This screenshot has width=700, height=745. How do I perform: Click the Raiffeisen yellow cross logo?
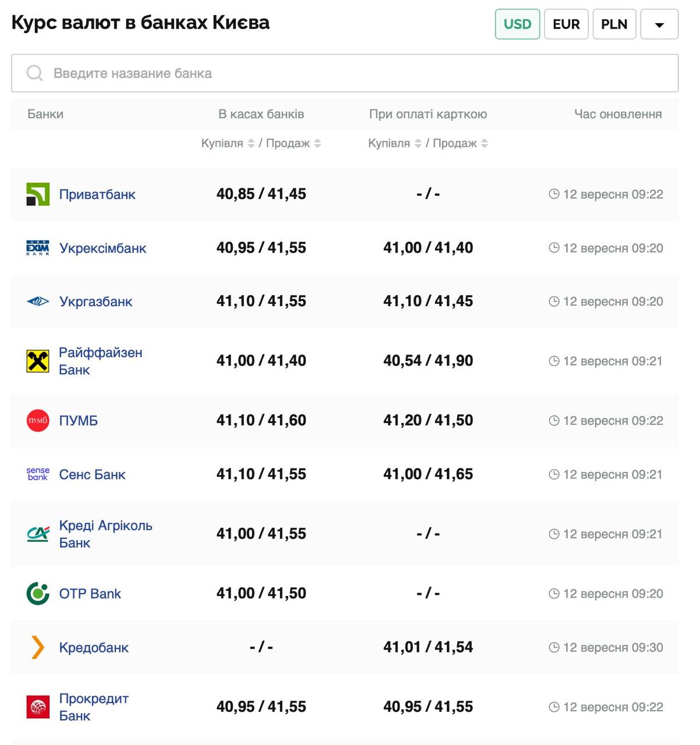click(38, 361)
